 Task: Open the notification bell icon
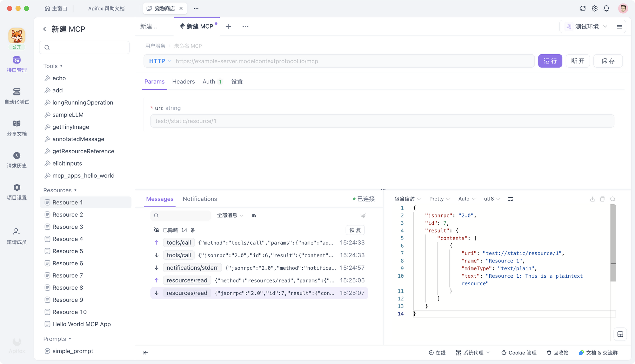tap(606, 9)
